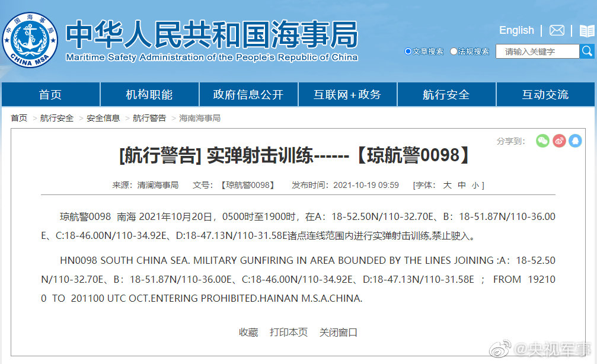Viewport: 597px width, 364px height.
Task: Set font size to 小 (small)
Action: point(475,185)
